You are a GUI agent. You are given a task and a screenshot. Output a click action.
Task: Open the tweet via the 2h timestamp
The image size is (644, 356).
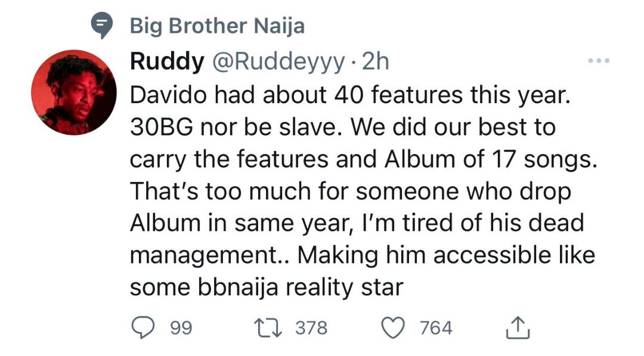coord(376,61)
